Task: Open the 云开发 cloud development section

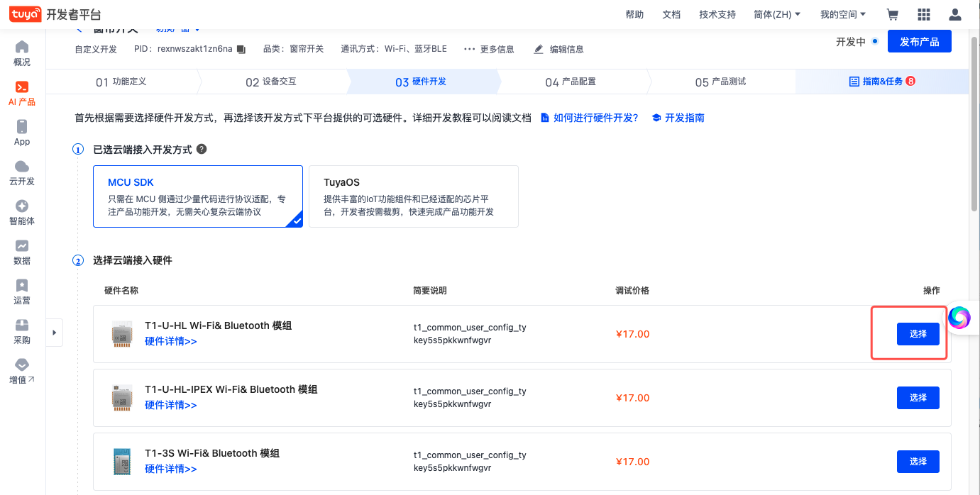Action: tap(22, 173)
